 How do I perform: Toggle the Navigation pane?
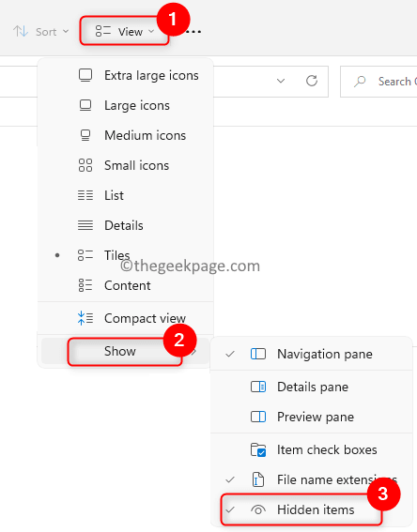point(312,354)
